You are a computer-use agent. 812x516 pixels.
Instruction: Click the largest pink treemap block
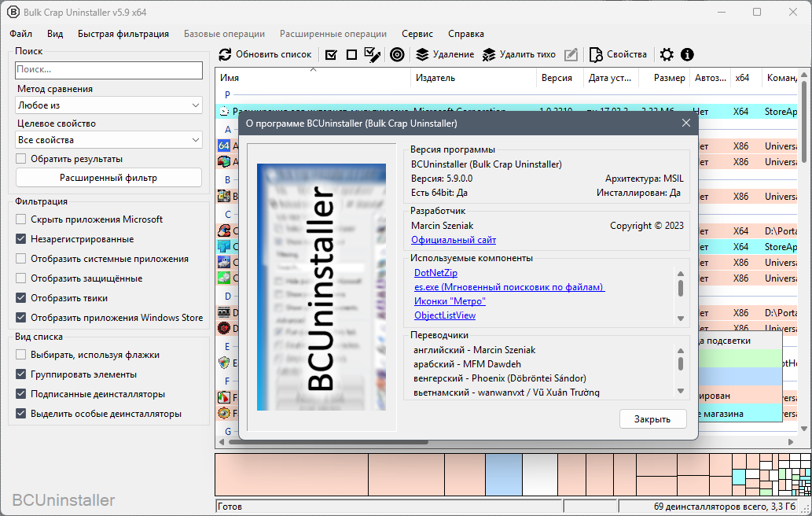coord(292,475)
